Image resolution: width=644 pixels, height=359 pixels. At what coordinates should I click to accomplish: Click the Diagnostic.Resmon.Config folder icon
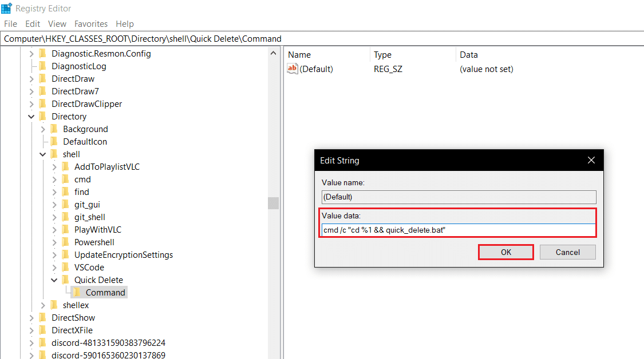click(43, 54)
